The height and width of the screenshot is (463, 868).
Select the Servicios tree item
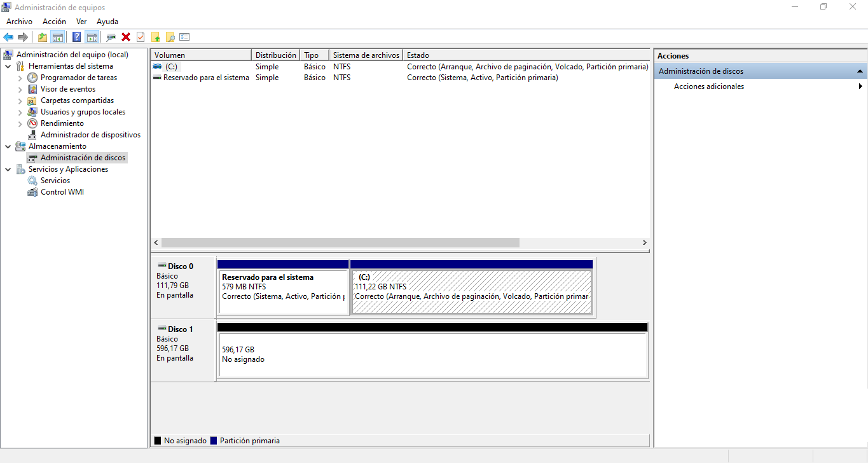(x=55, y=181)
